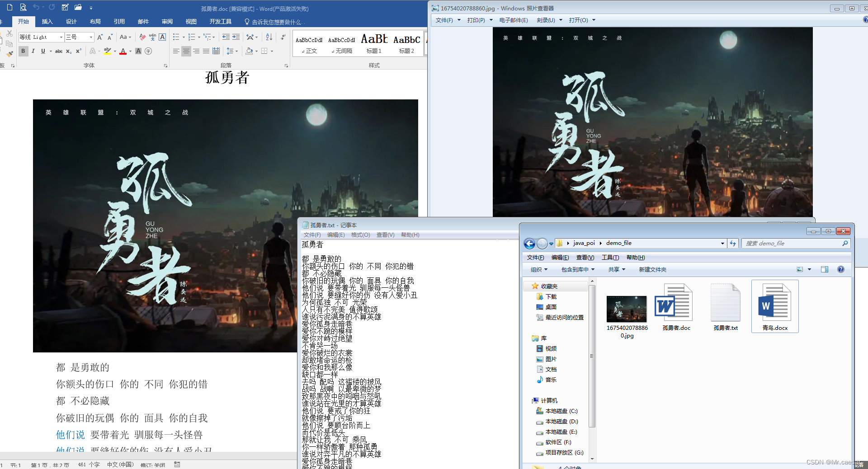This screenshot has width=868, height=469.
Task: Expand bullet list dropdown arrow
Action: tap(184, 37)
